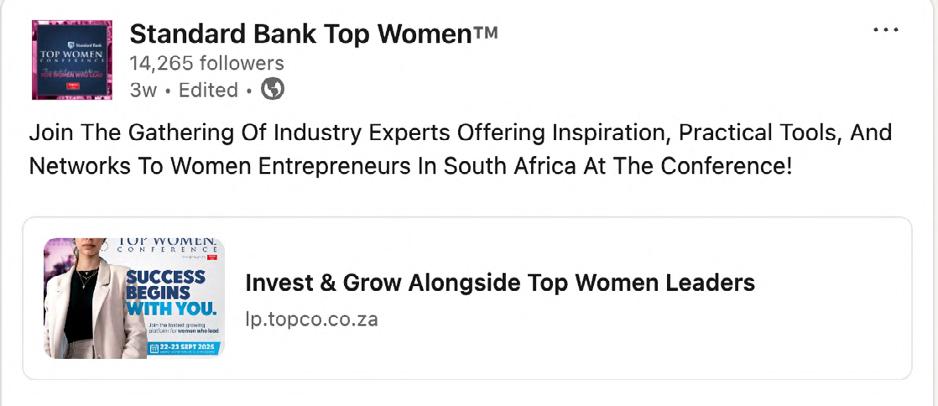Click the post text starting with Join The Gathering
Image resolution: width=938 pixels, height=406 pixels.
point(460,133)
